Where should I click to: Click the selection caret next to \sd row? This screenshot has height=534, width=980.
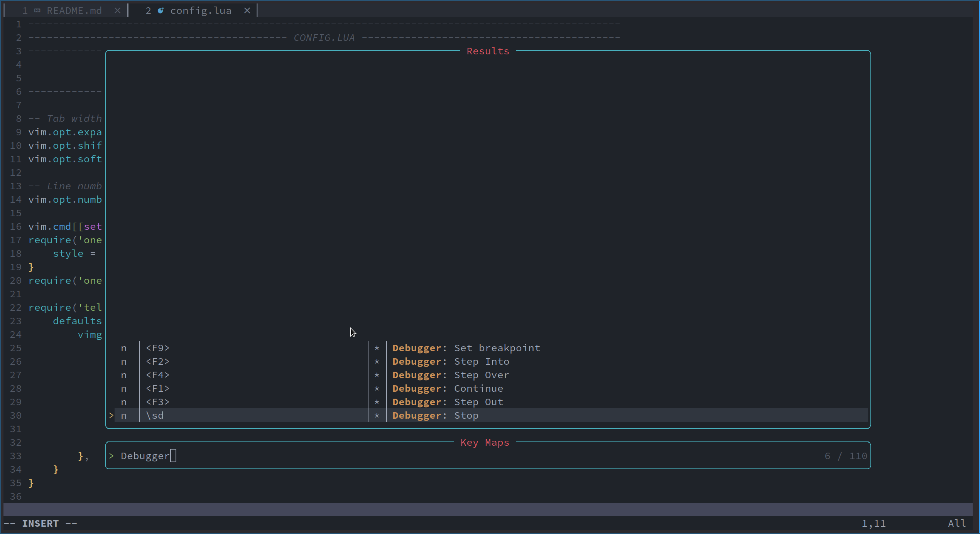[x=111, y=415]
